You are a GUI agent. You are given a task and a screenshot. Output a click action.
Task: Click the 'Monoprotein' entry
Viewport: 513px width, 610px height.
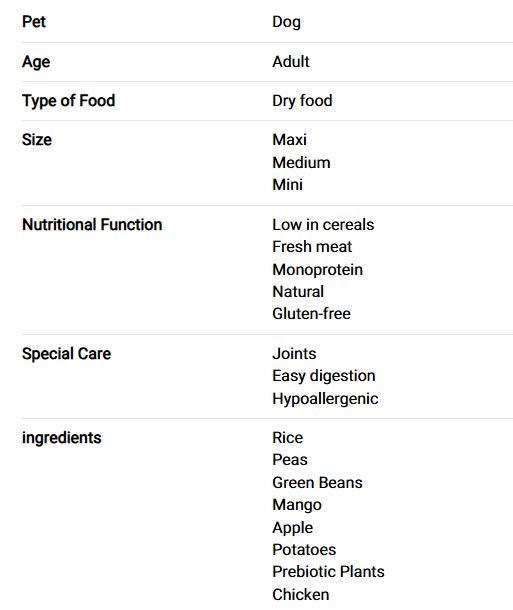pyautogui.click(x=317, y=270)
